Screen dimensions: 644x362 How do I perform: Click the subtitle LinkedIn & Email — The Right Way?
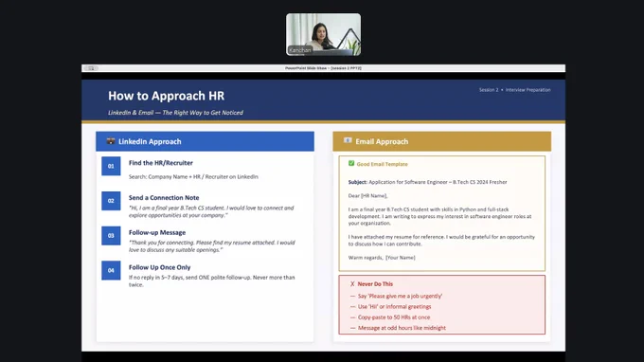[176, 113]
